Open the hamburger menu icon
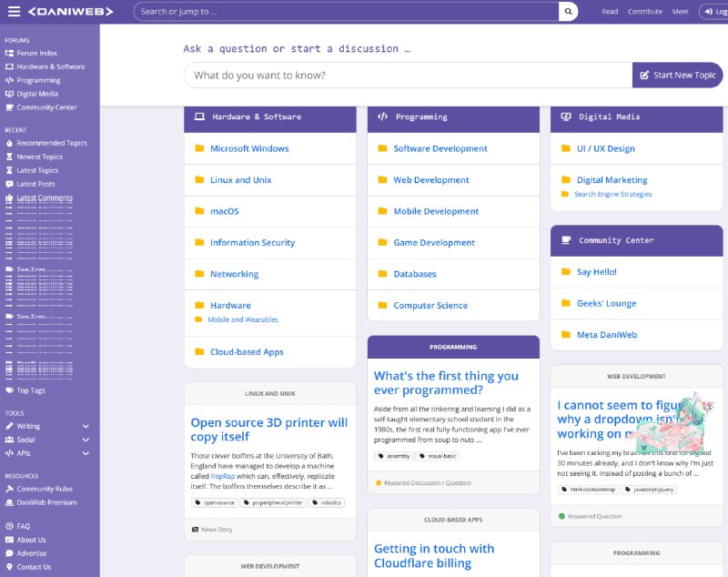The width and height of the screenshot is (728, 577). (x=14, y=12)
